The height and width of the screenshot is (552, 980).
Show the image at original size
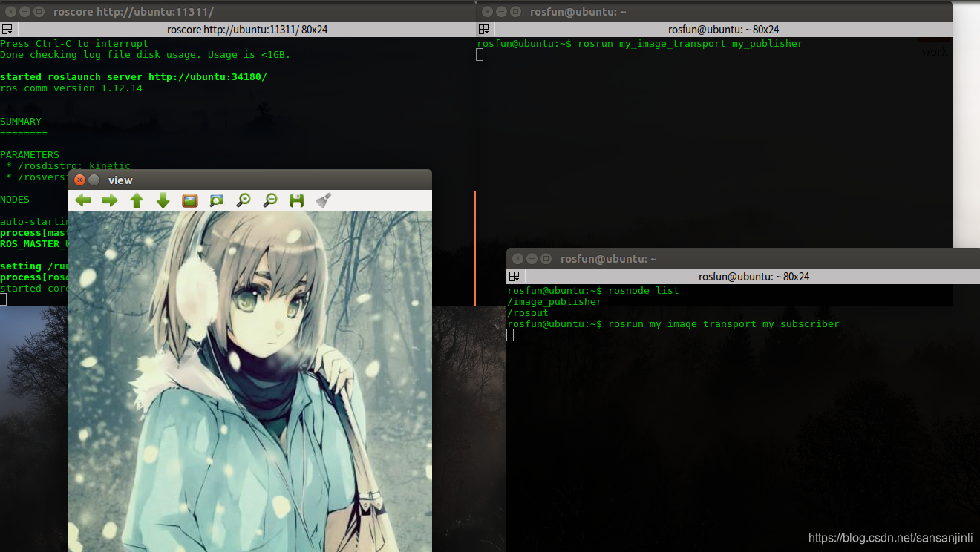pyautogui.click(x=190, y=200)
